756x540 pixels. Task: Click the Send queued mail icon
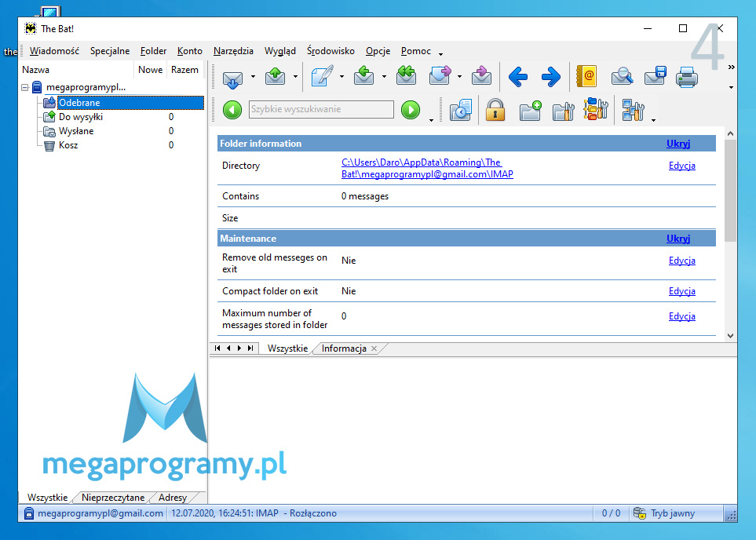coord(275,76)
